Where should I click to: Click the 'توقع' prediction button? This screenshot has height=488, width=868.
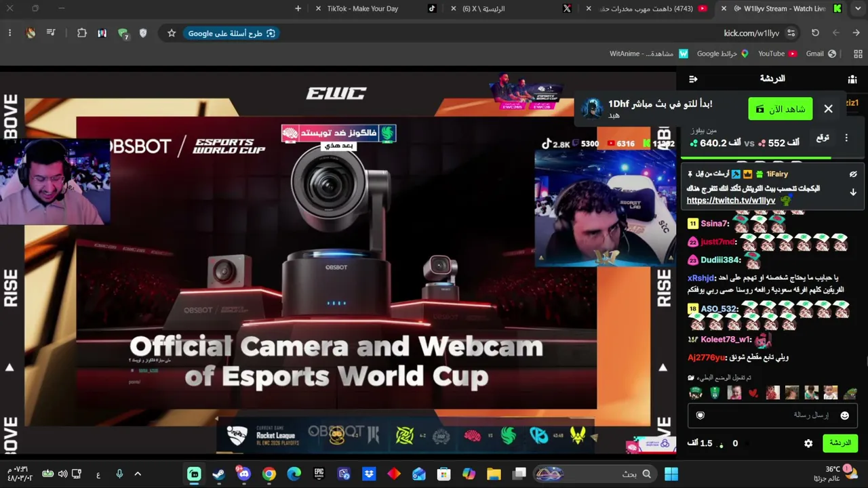[x=823, y=138]
